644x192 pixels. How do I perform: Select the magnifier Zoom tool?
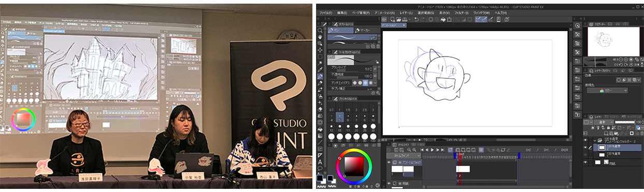[320, 31]
